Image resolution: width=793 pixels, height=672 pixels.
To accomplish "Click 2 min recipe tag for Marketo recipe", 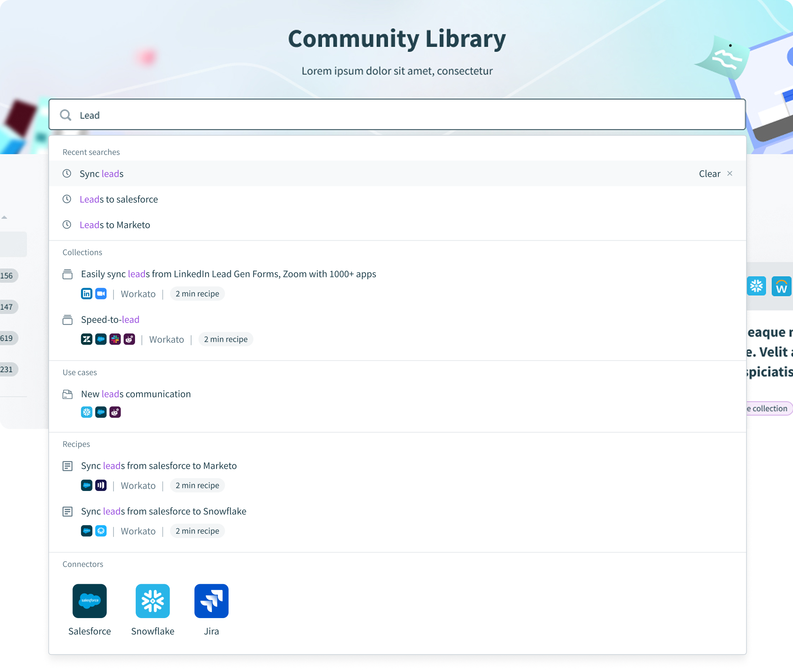I will click(197, 485).
